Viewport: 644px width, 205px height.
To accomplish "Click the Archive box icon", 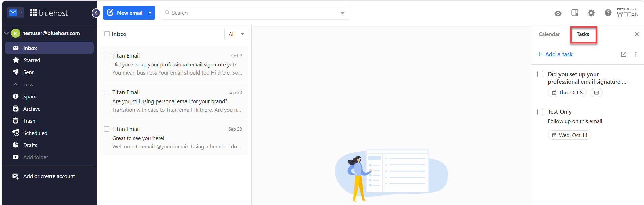I will pyautogui.click(x=15, y=109).
